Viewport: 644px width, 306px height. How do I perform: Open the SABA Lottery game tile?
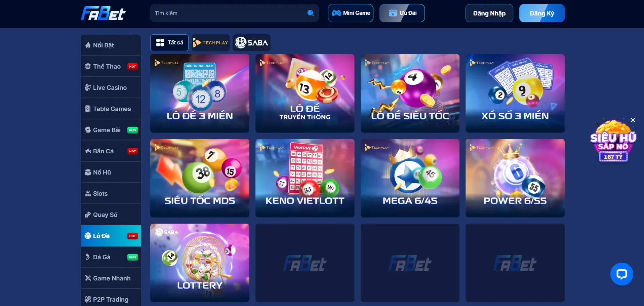pyautogui.click(x=200, y=263)
